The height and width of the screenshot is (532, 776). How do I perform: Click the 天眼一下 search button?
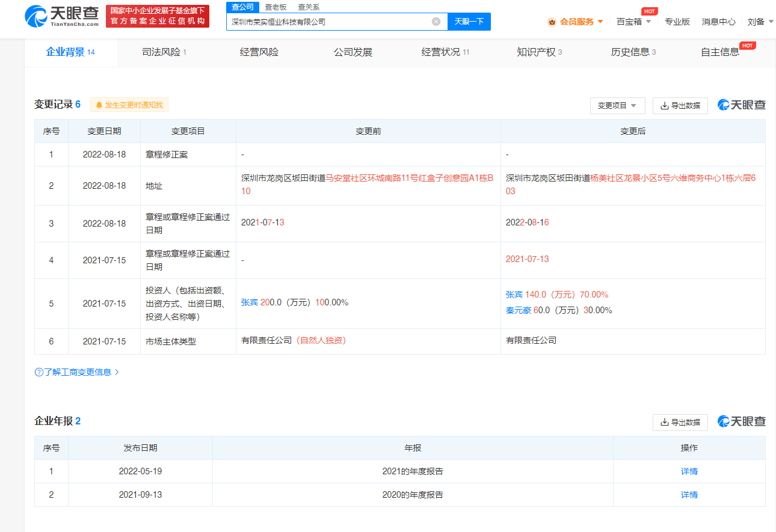coord(469,22)
